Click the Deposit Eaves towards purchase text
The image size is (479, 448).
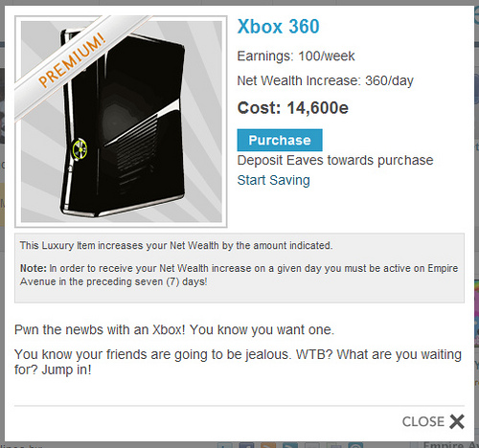tap(335, 161)
